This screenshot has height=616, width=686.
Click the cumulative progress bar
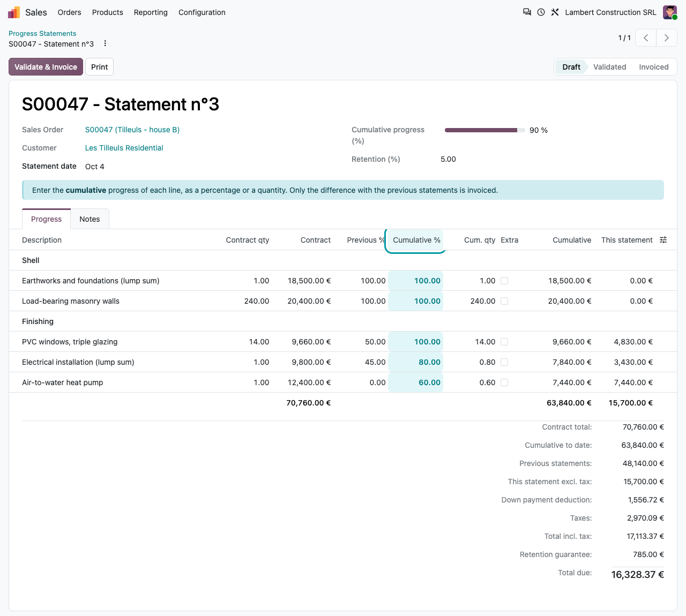coord(485,130)
